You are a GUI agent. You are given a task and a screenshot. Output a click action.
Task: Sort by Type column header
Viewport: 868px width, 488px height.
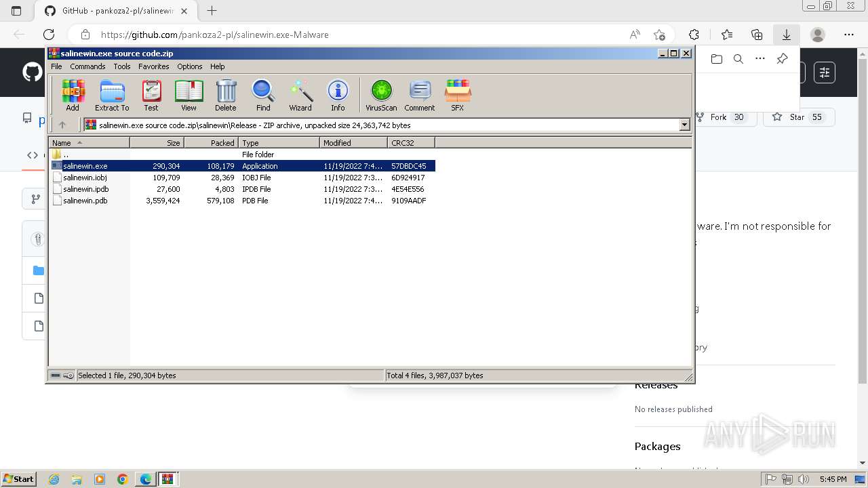[279, 142]
